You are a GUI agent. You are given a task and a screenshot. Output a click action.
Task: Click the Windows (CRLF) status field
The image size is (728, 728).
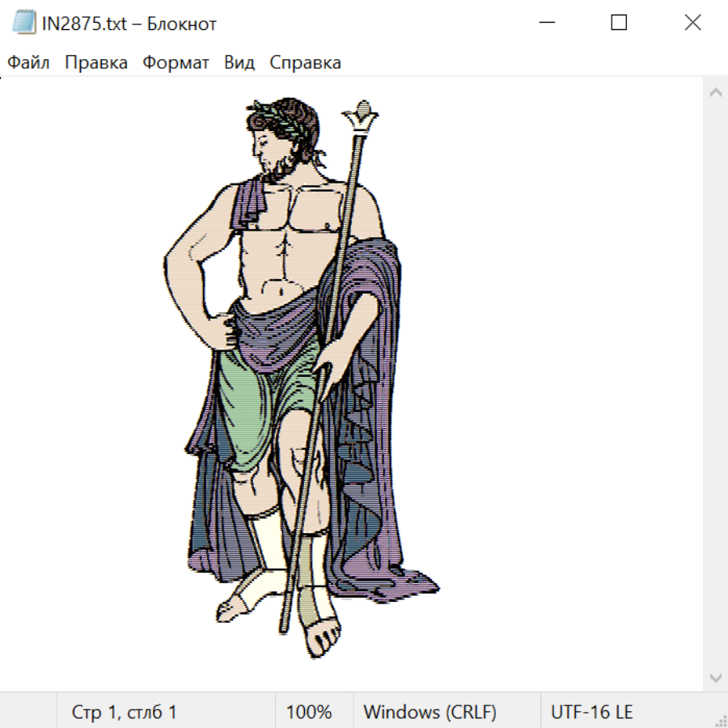[430, 712]
